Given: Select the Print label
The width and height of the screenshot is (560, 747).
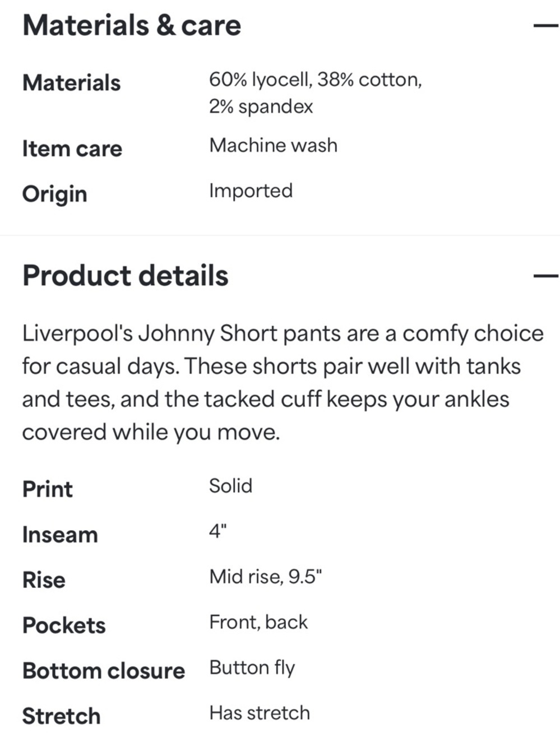Looking at the screenshot, I should [48, 489].
